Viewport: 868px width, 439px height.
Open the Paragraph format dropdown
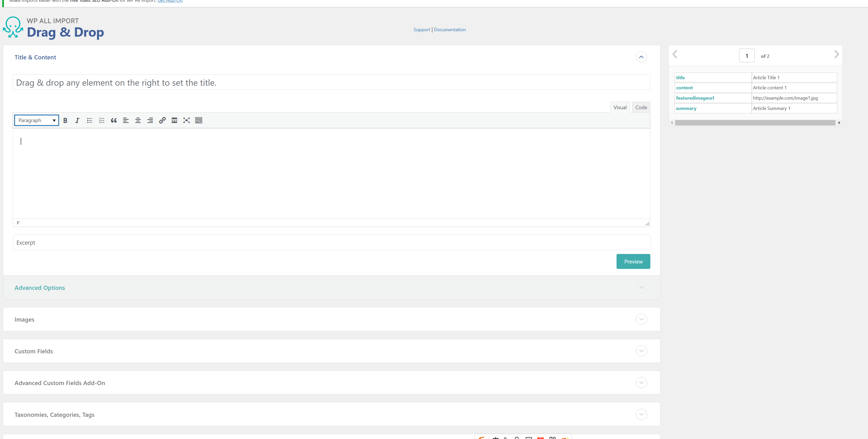(x=36, y=120)
